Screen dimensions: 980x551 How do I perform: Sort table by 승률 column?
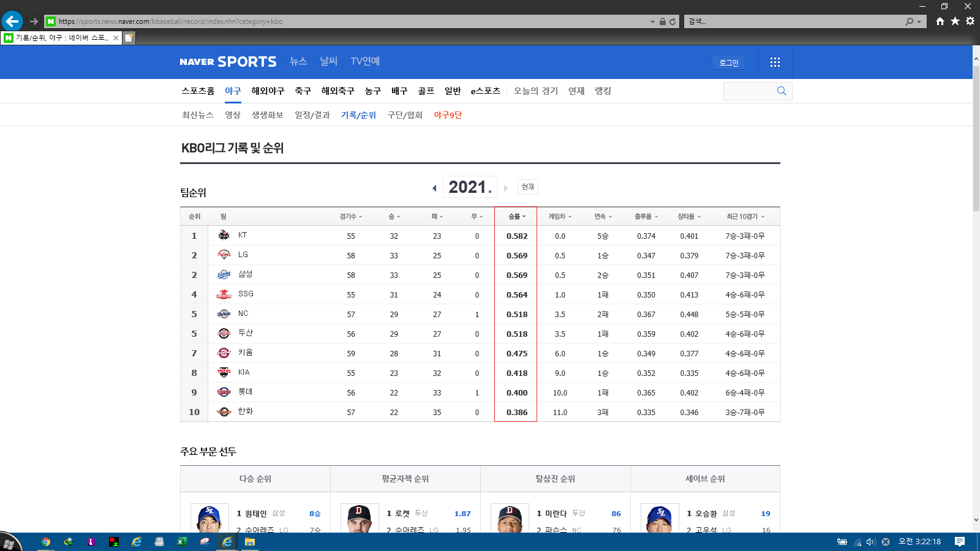pos(517,216)
